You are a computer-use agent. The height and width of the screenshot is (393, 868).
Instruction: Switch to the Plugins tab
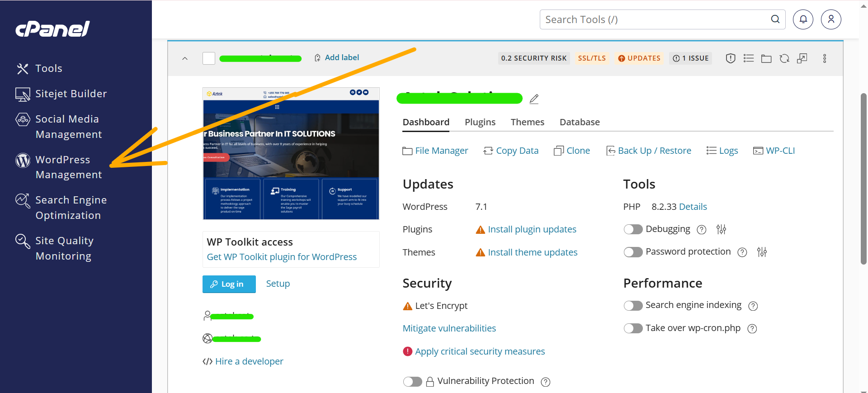[480, 122]
